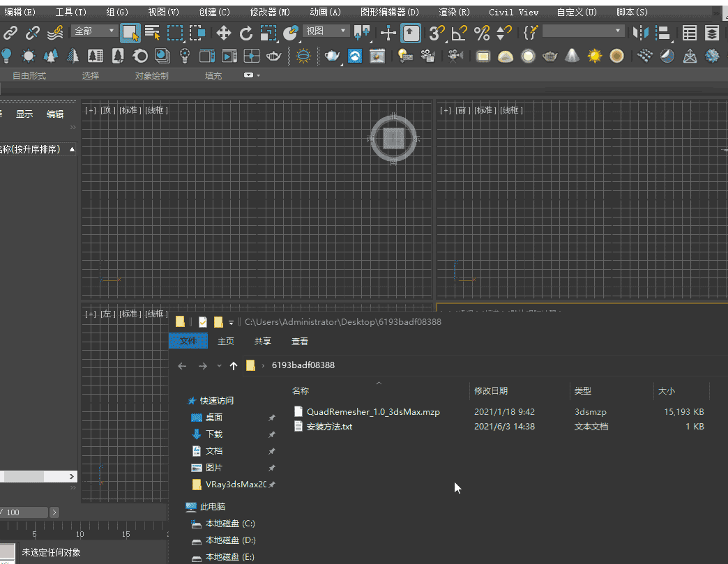The width and height of the screenshot is (728, 564).
Task: Open the Select by Name list icon
Action: click(152, 33)
